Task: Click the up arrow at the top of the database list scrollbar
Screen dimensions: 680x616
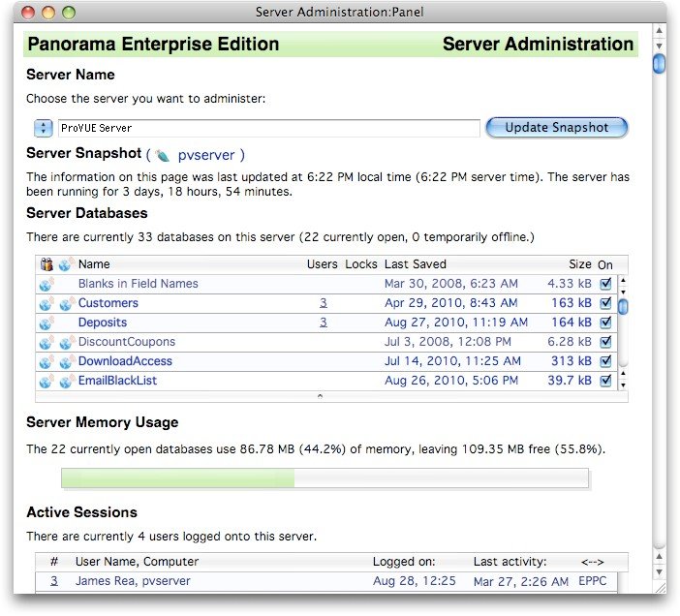Action: click(x=623, y=281)
